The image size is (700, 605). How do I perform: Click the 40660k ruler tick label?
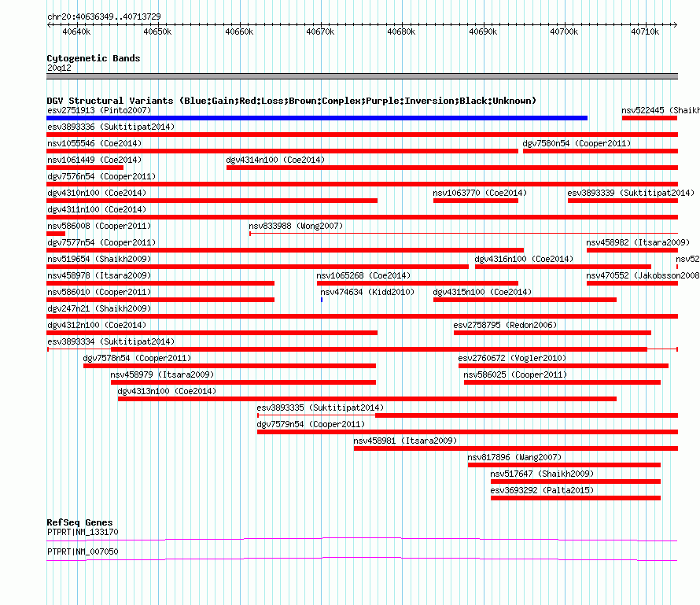point(239,31)
